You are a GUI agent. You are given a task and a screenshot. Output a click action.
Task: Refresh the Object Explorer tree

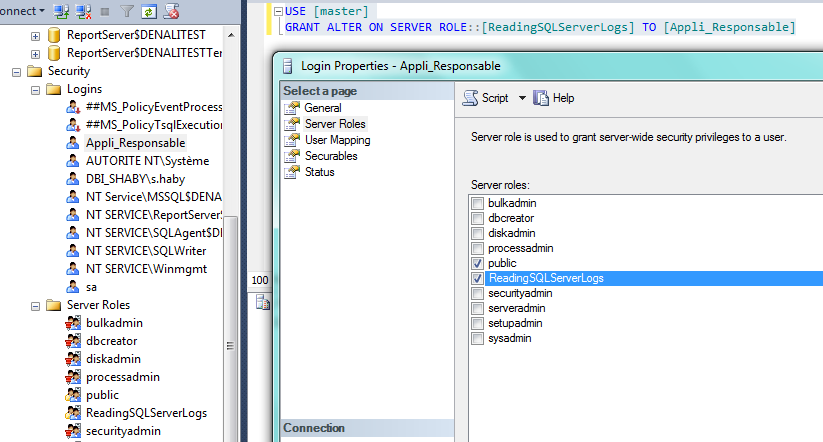pyautogui.click(x=149, y=12)
